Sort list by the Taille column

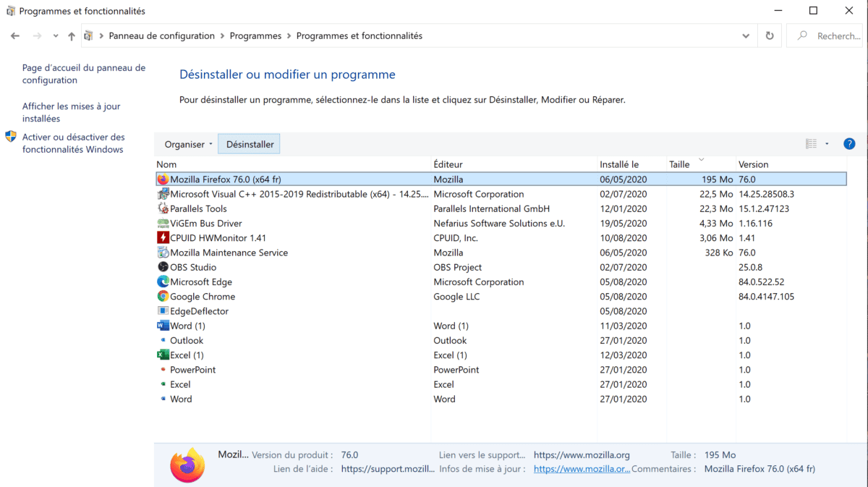[x=679, y=164]
